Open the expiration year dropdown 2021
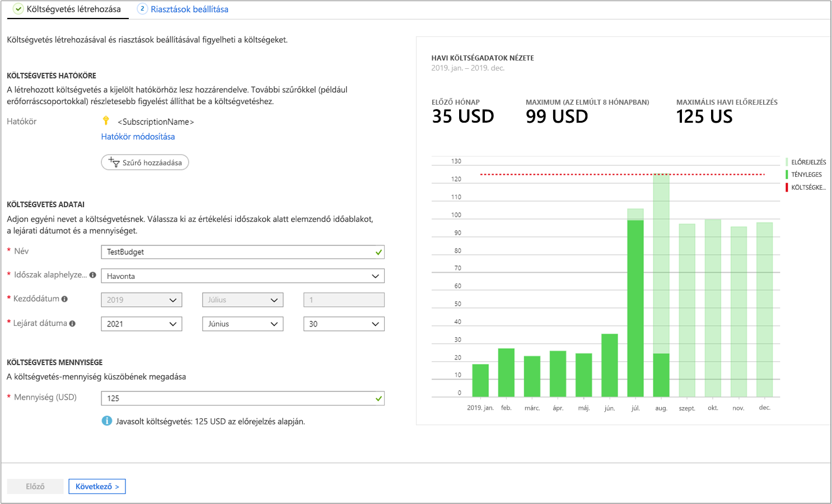The width and height of the screenshot is (832, 504). (142, 324)
